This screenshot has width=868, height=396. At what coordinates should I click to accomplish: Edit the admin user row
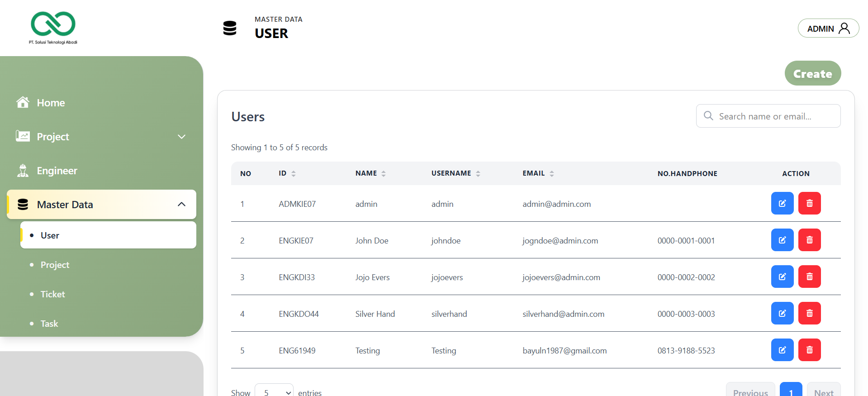point(782,204)
